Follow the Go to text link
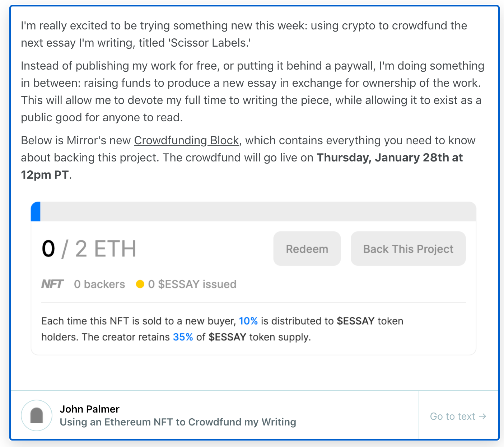Screen dimensions: 504x447 click(x=452, y=416)
